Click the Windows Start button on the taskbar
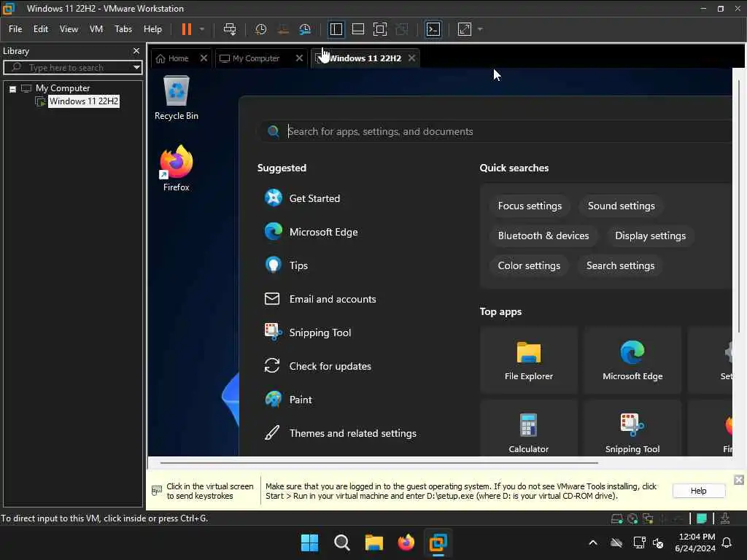This screenshot has height=560, width=747. tap(309, 542)
